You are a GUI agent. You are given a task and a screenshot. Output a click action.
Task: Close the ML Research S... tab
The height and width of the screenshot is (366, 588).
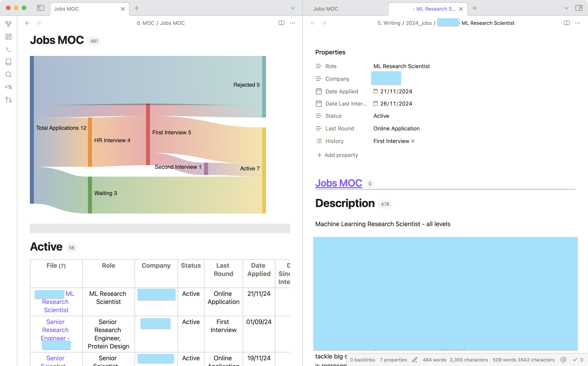coord(461,9)
